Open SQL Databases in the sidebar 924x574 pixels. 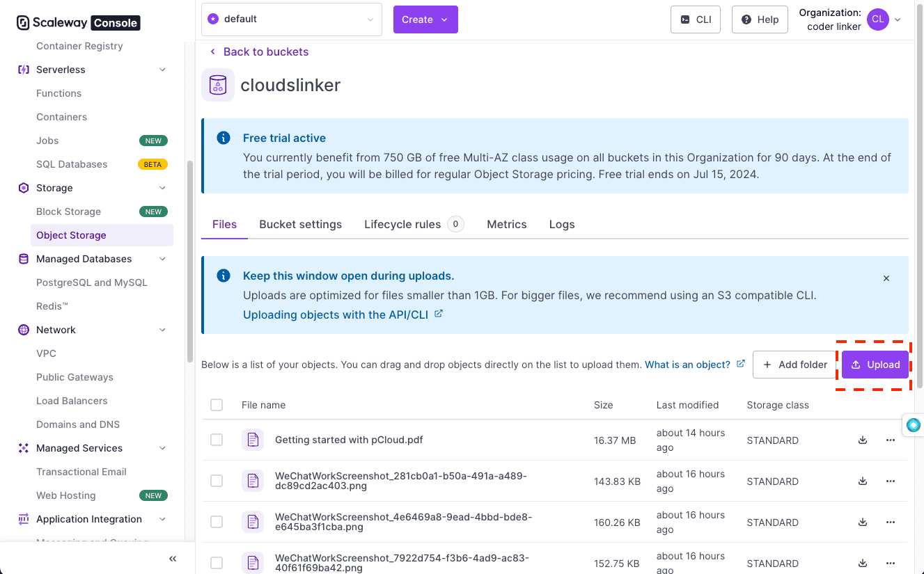coord(72,164)
